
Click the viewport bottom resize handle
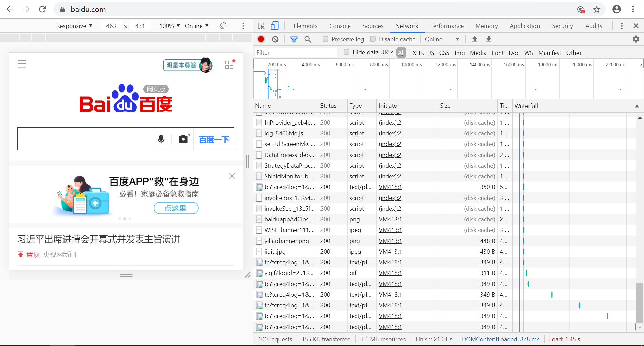click(x=126, y=275)
